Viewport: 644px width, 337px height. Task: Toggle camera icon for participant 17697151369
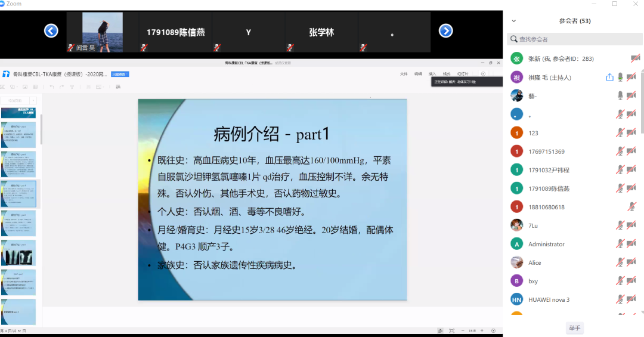[x=631, y=152]
